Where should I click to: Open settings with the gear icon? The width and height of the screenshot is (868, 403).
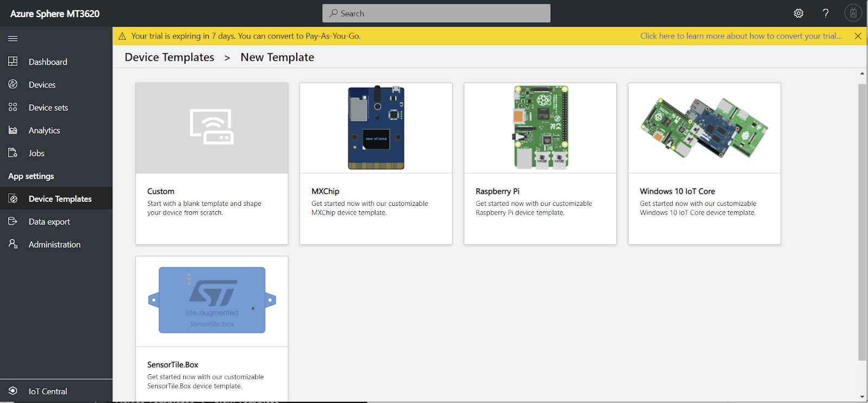[x=799, y=14]
